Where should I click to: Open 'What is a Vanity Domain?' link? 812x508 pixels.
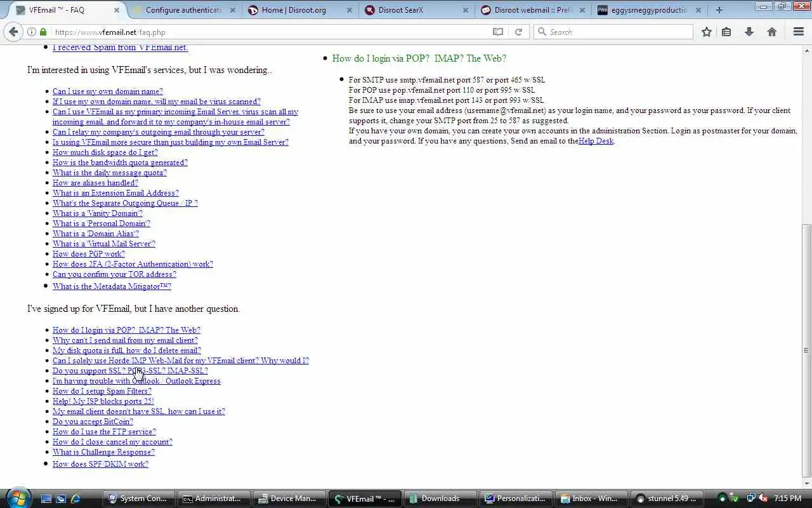(98, 213)
